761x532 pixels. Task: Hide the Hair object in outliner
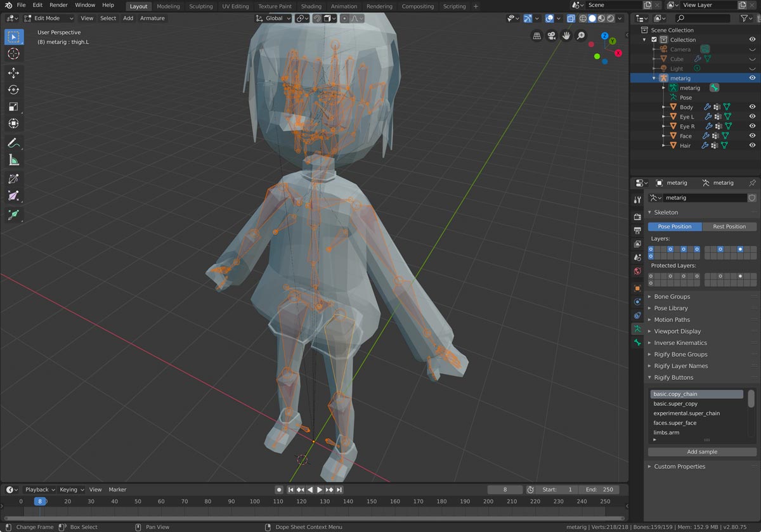[x=752, y=145]
